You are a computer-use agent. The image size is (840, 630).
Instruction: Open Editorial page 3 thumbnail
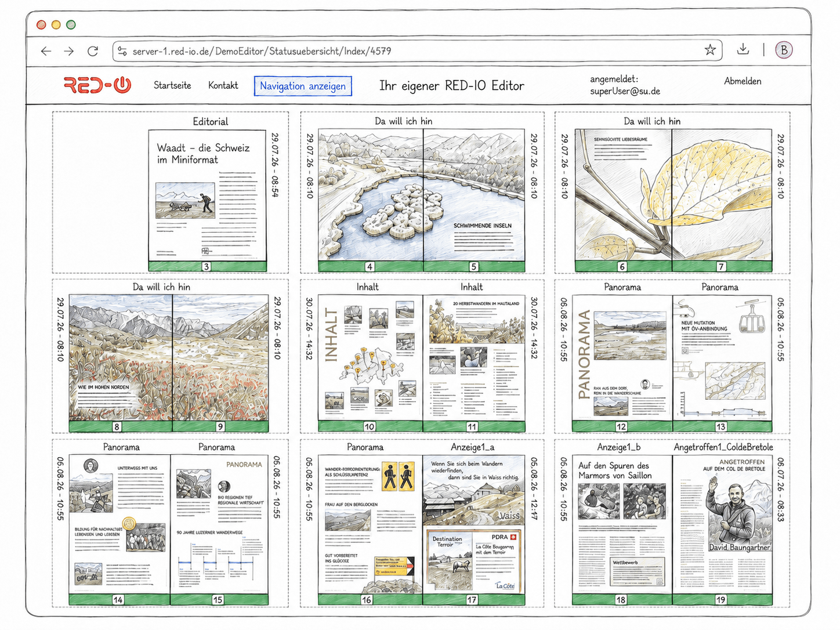click(207, 200)
